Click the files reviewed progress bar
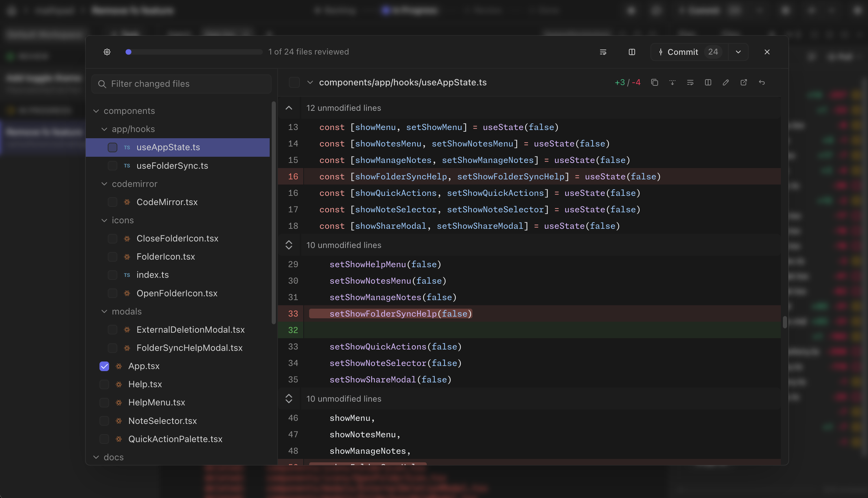868x498 pixels. click(194, 52)
